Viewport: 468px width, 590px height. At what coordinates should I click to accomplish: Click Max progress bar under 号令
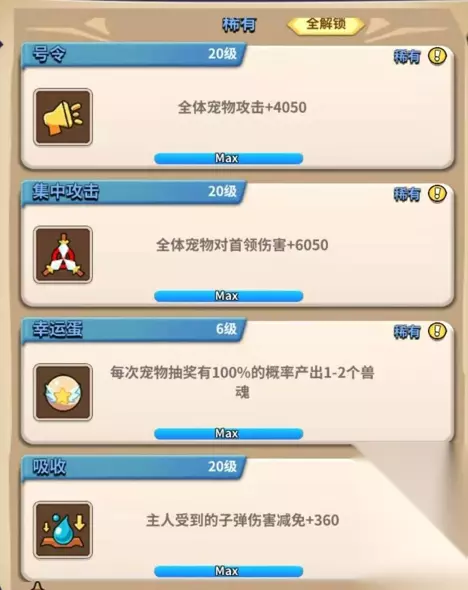[x=229, y=158]
